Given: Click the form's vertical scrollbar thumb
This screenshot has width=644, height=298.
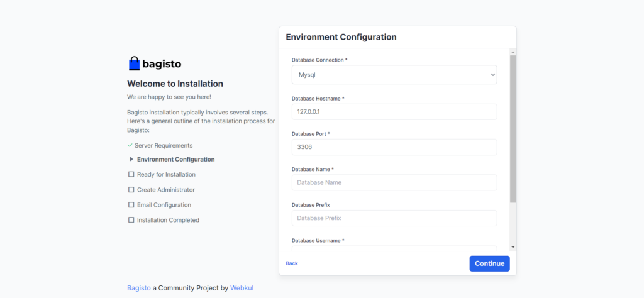Looking at the screenshot, I should [x=513, y=126].
